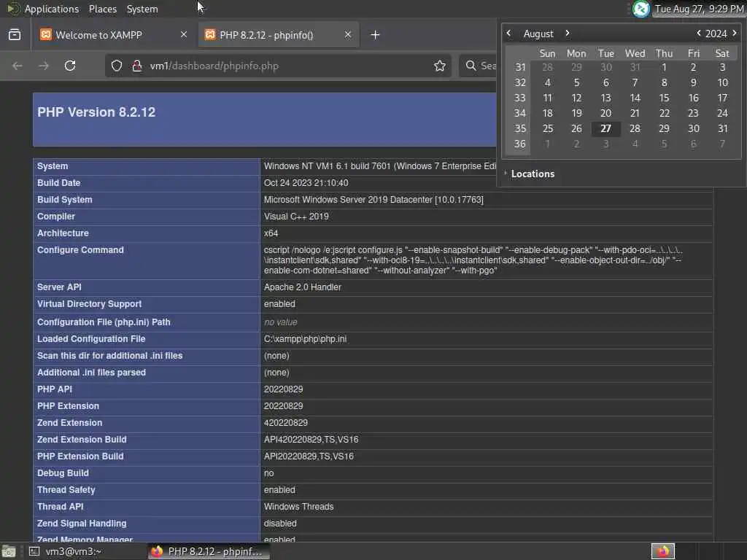Open the PHP 8.2.12 Firefox taskbar entry
This screenshot has height=560, width=747.
click(x=209, y=551)
